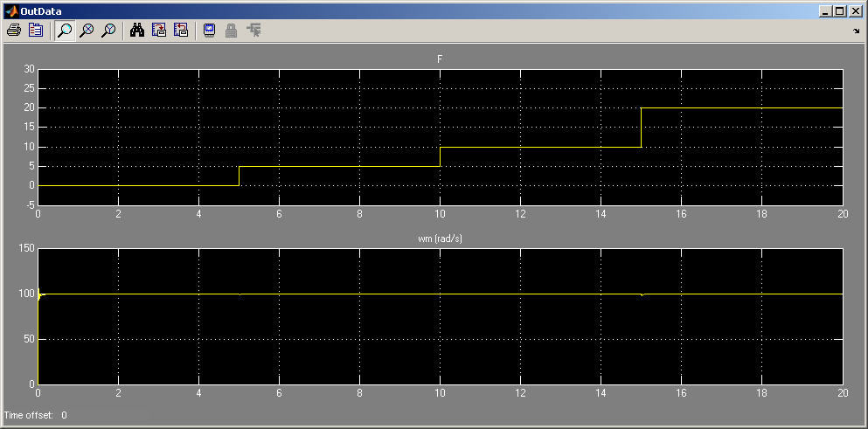Viewport: 868px width, 429px height.
Task: Autoscale axes with the binoculars icon
Action: tap(136, 31)
